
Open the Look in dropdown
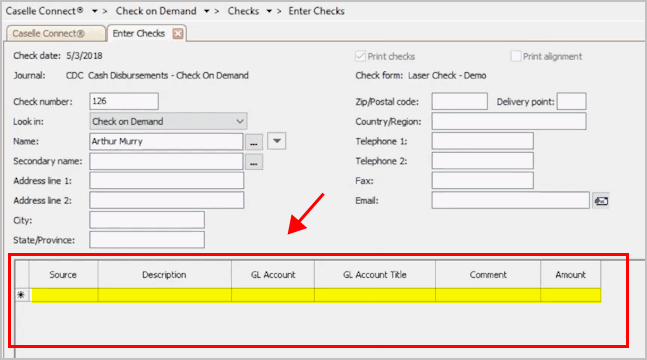(168, 121)
